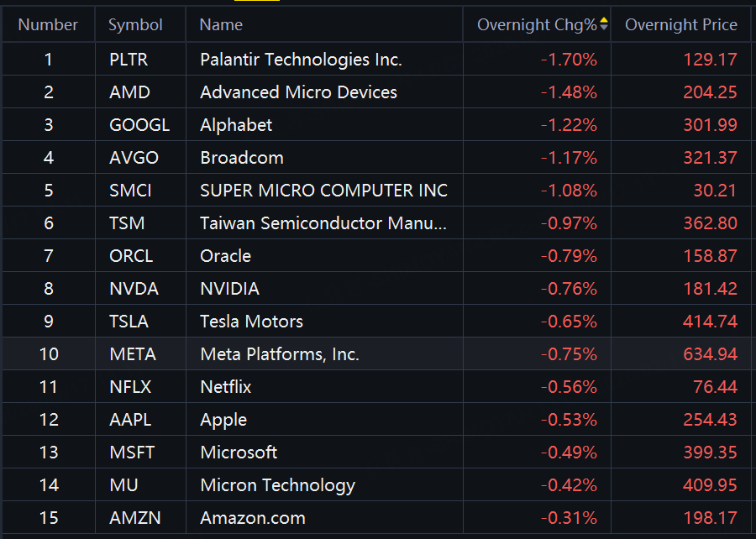Select the highlighted Meta Platforms, Inc. row
The height and width of the screenshot is (539, 756).
click(x=280, y=354)
